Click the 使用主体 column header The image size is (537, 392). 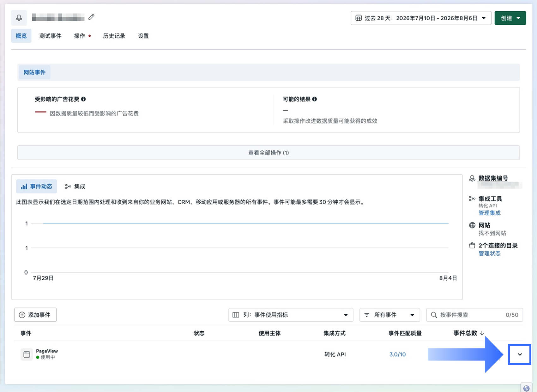[269, 333]
